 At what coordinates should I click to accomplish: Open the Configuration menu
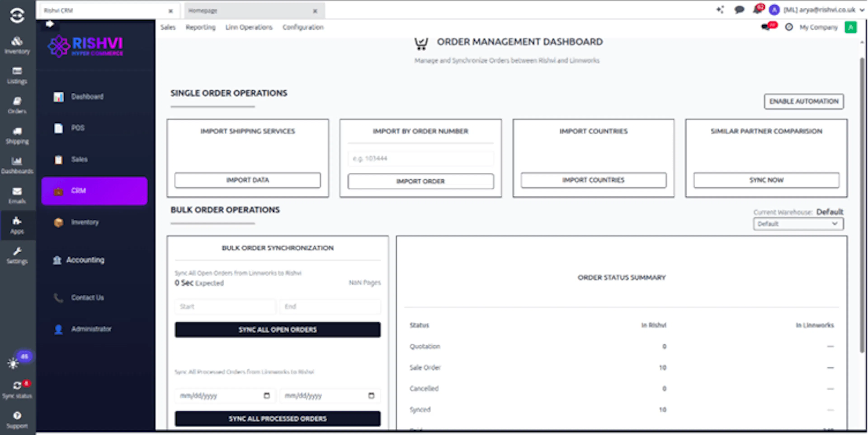(x=303, y=27)
